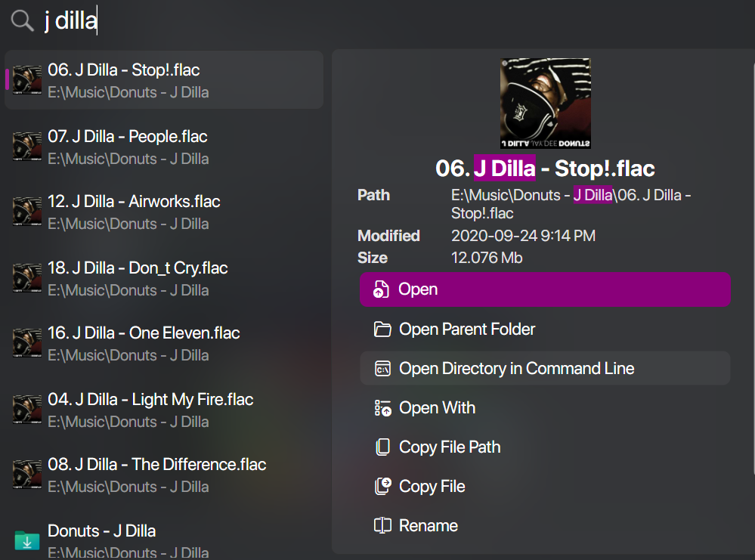Click the green download icon on Donuts - J Dilla
The height and width of the screenshot is (560, 755).
coord(27,541)
